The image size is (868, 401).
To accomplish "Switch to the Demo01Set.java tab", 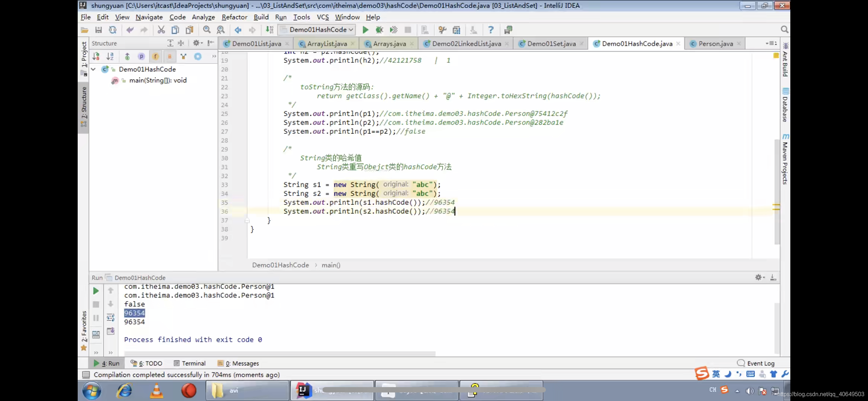I will pyautogui.click(x=551, y=43).
